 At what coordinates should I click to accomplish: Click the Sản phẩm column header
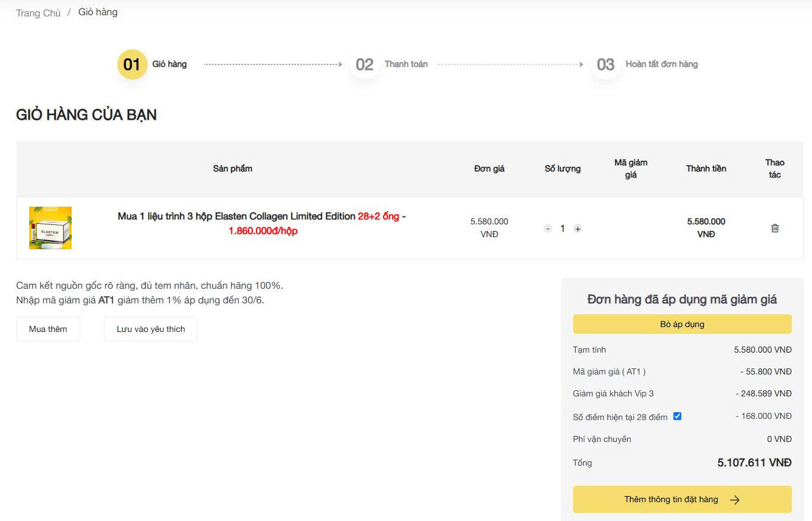click(x=233, y=168)
